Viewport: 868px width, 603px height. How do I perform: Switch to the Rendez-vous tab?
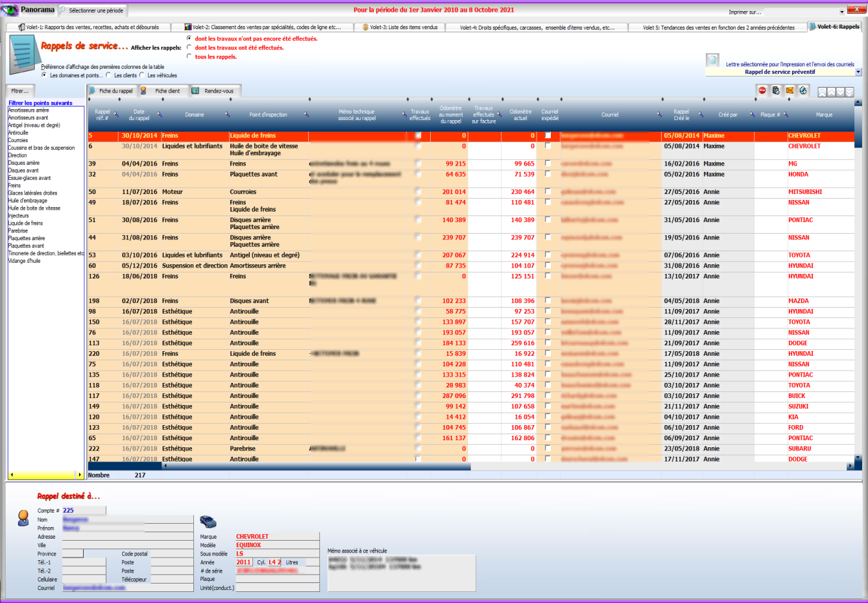tap(213, 91)
